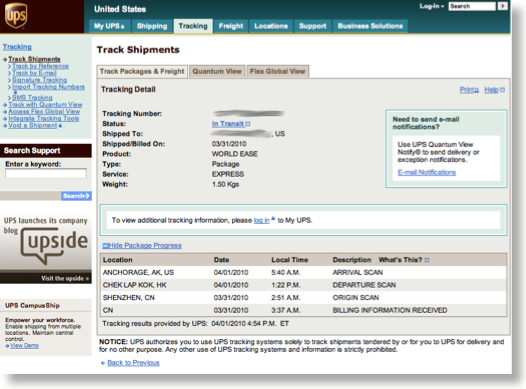Screen dimensions: 526x389
Task: Click the SHENZHEN, CN cell
Action: [x=128, y=298]
